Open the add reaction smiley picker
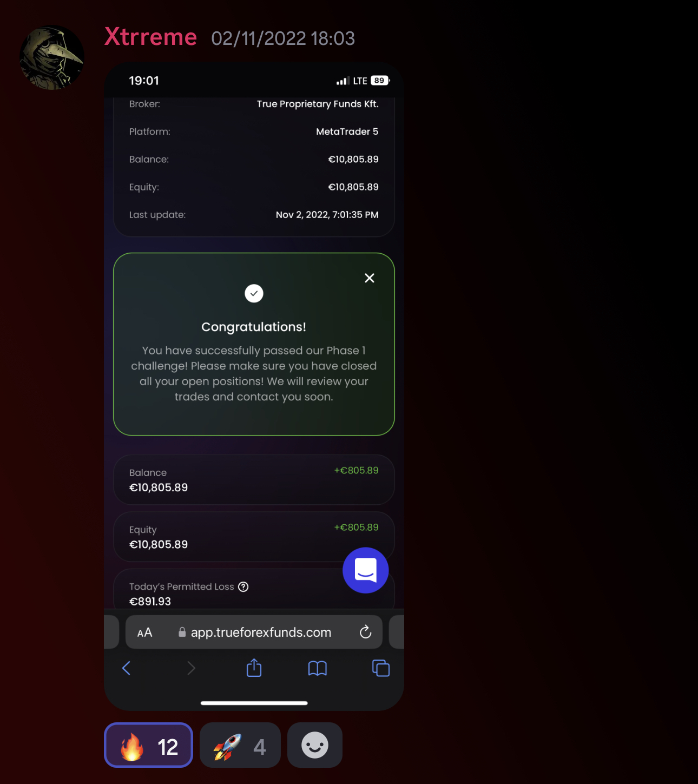 [x=315, y=745]
